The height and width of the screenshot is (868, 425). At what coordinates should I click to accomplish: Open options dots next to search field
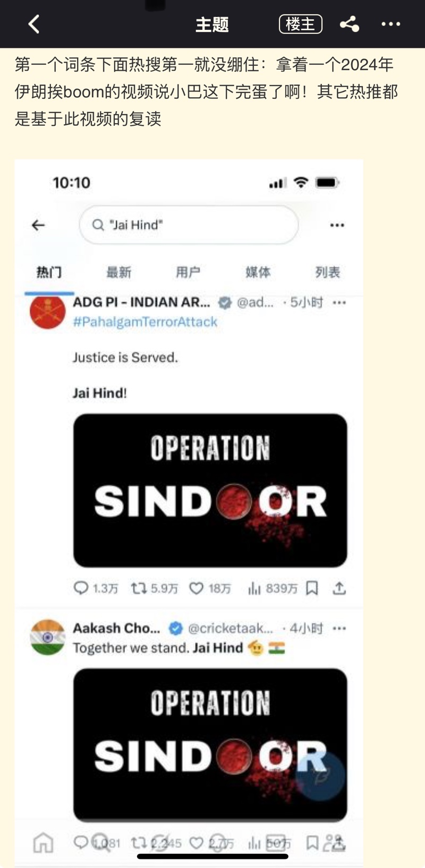coord(337,225)
